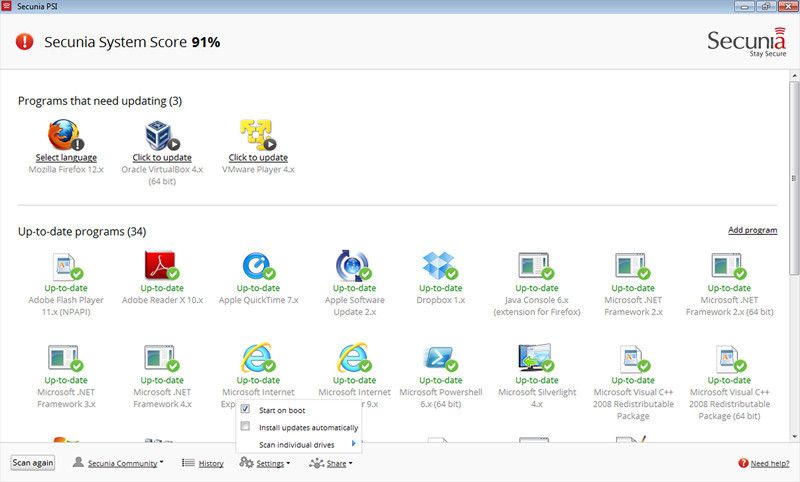Click the Share network icon
Screen dimensions: 800x482
pos(316,463)
